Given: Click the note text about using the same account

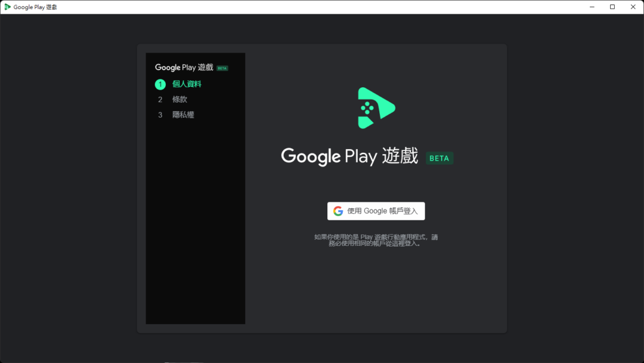Looking at the screenshot, I should pyautogui.click(x=376, y=240).
